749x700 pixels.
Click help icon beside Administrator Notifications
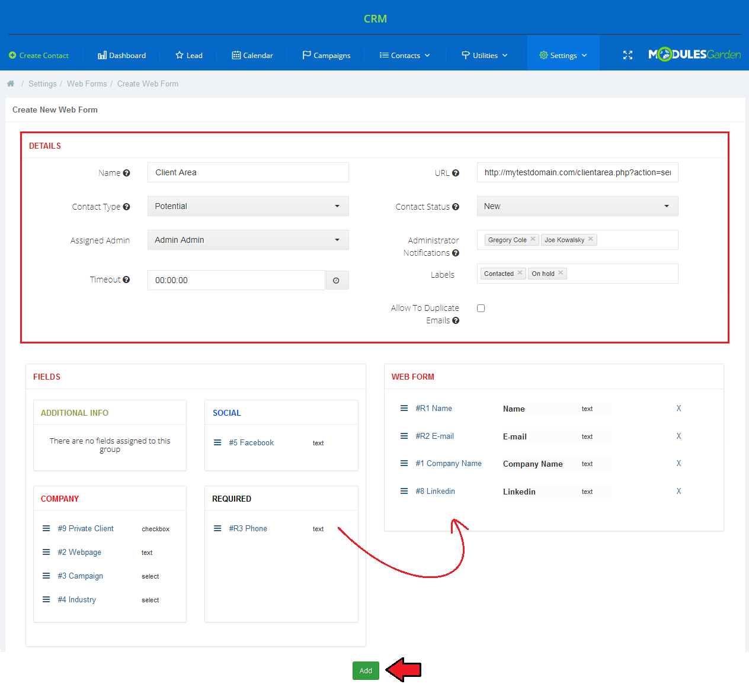pyautogui.click(x=456, y=253)
